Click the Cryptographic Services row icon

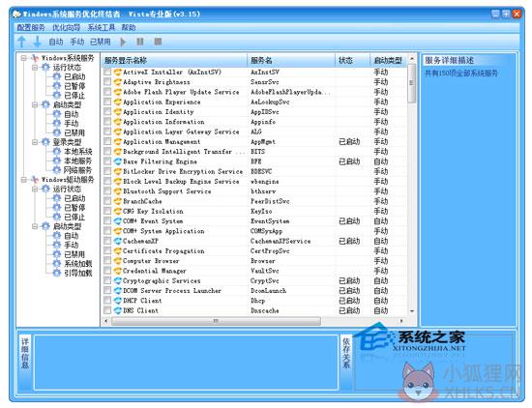click(x=117, y=280)
